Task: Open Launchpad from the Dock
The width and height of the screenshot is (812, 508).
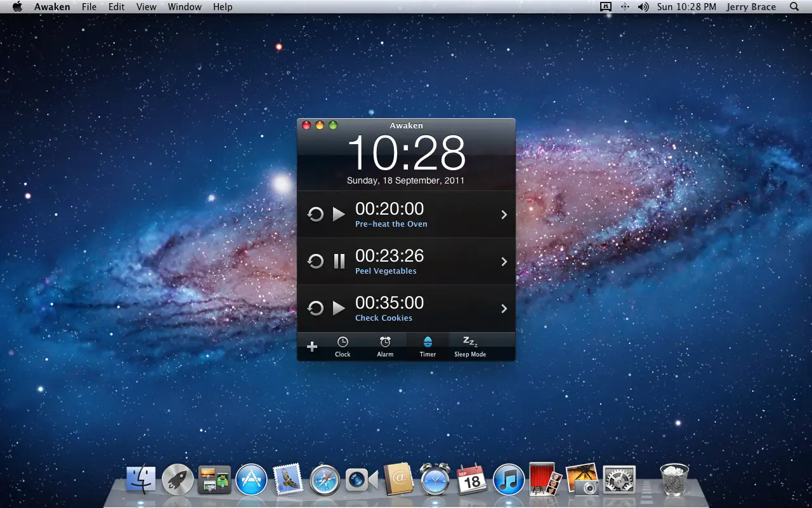Action: click(178, 479)
